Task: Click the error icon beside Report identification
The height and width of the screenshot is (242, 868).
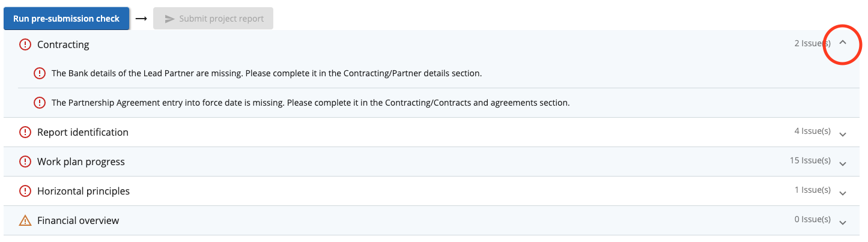Action: click(25, 132)
